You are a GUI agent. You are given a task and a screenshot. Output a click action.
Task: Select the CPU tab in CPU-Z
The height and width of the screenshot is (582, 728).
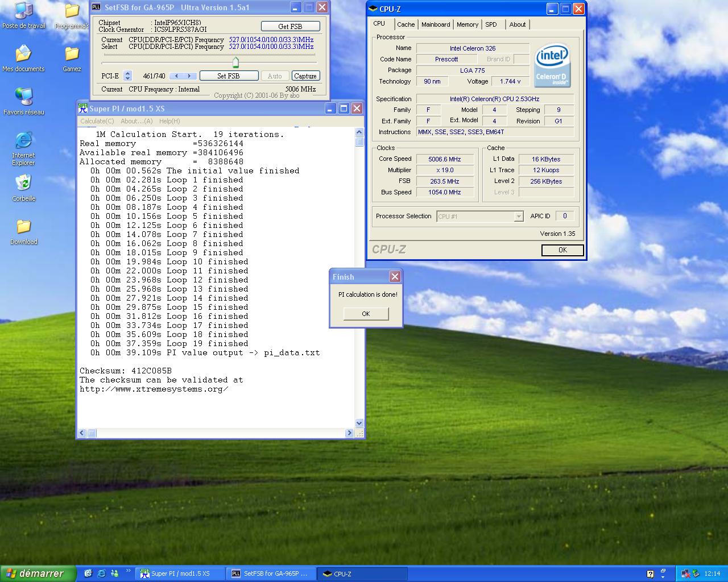coord(379,24)
